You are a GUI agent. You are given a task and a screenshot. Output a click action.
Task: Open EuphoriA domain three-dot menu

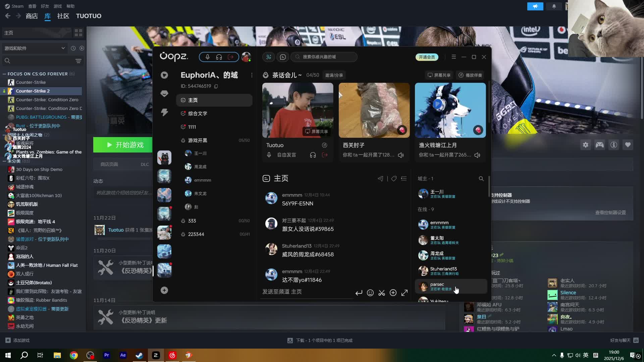coord(252,75)
